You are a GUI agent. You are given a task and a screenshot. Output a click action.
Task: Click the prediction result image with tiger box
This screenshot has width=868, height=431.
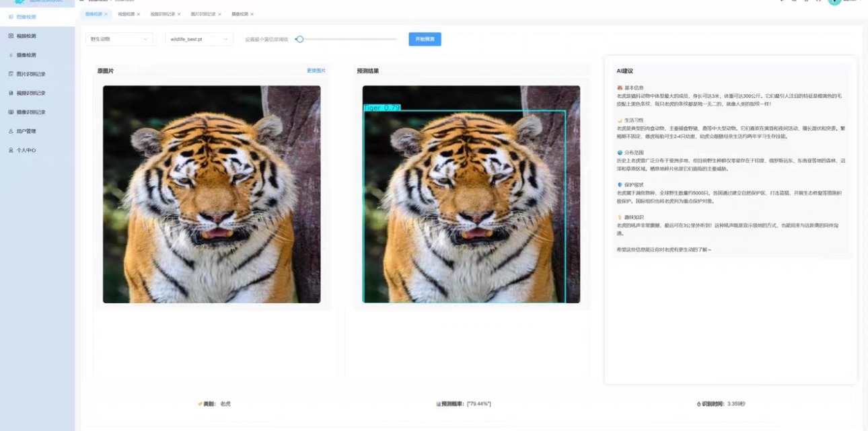click(x=471, y=194)
